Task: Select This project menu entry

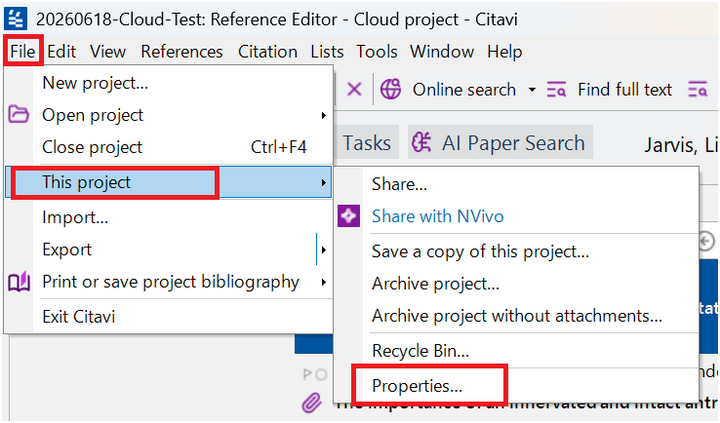Action: click(x=169, y=182)
